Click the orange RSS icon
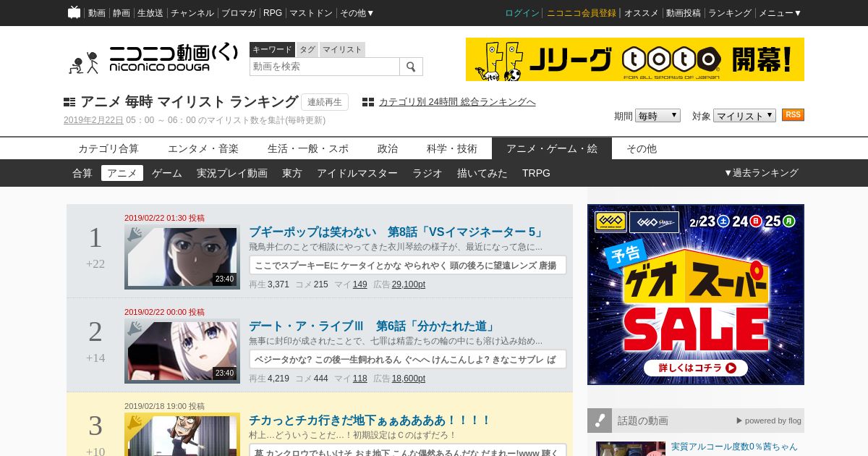Screen dimensions: 868x456 click(x=793, y=115)
